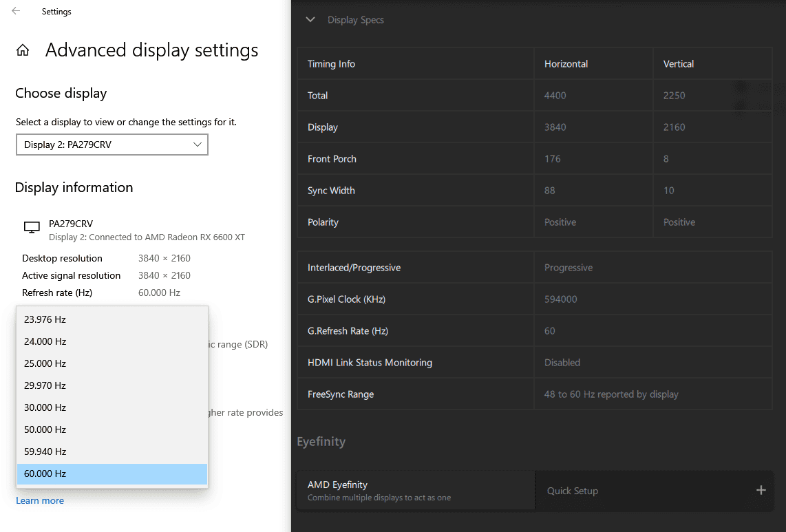Click the Home icon beside the page title
This screenshot has height=532, width=786.
click(x=23, y=50)
